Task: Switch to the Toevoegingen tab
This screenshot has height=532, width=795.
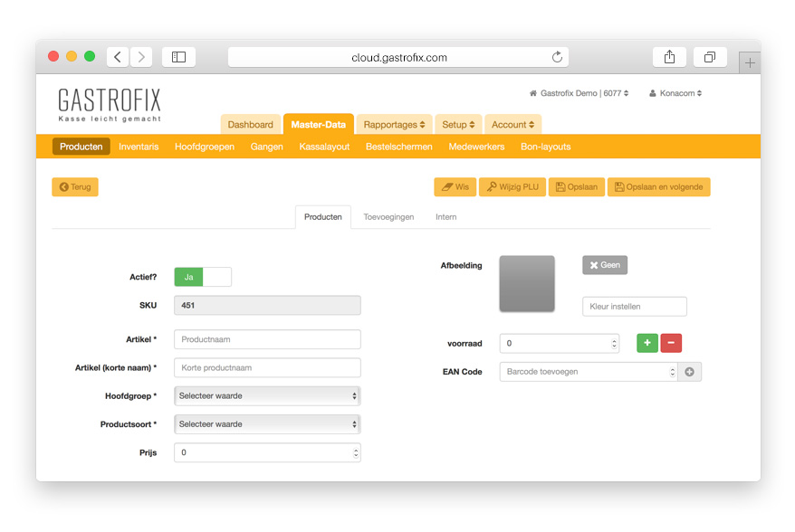Action: 388,217
